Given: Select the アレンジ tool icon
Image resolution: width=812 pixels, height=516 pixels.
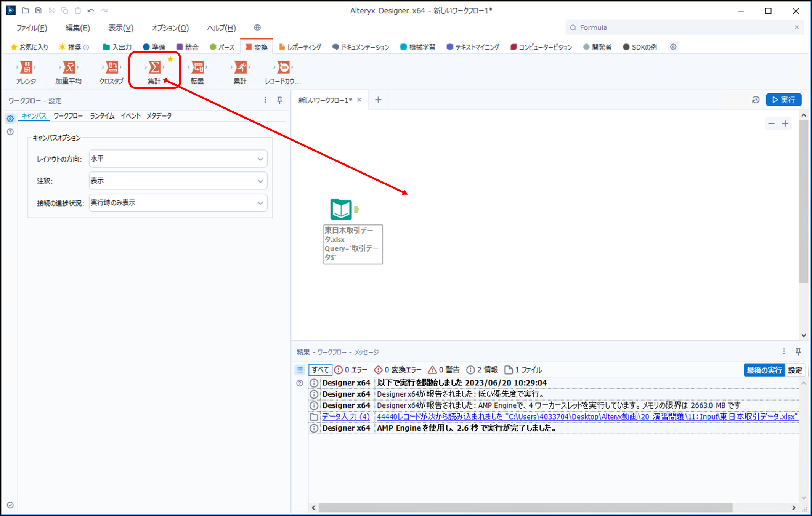Looking at the screenshot, I should (26, 67).
